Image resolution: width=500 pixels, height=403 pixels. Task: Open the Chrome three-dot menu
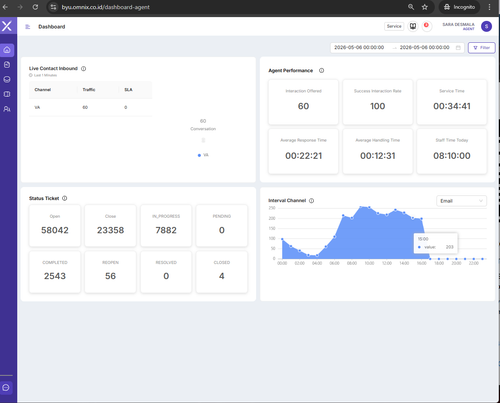coord(489,7)
